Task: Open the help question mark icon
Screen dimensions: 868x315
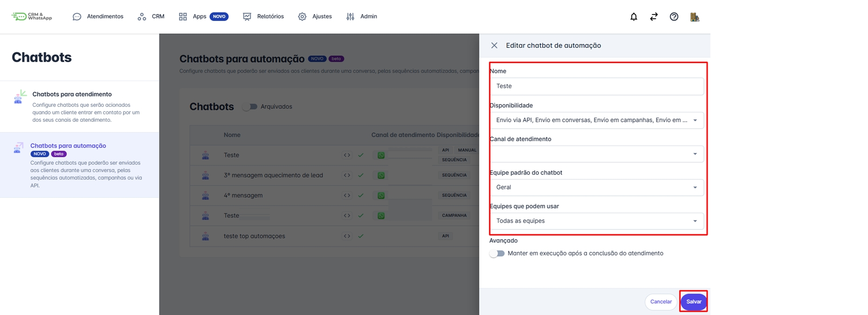Action: pos(674,17)
